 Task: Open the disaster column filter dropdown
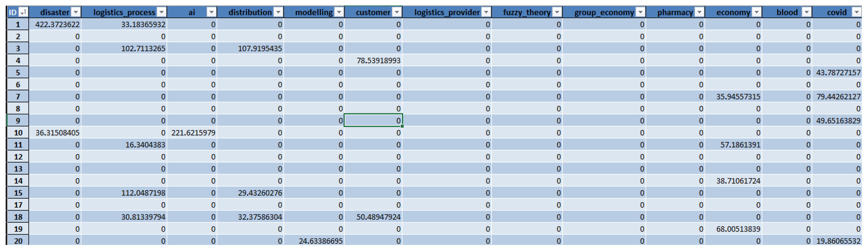coord(76,13)
